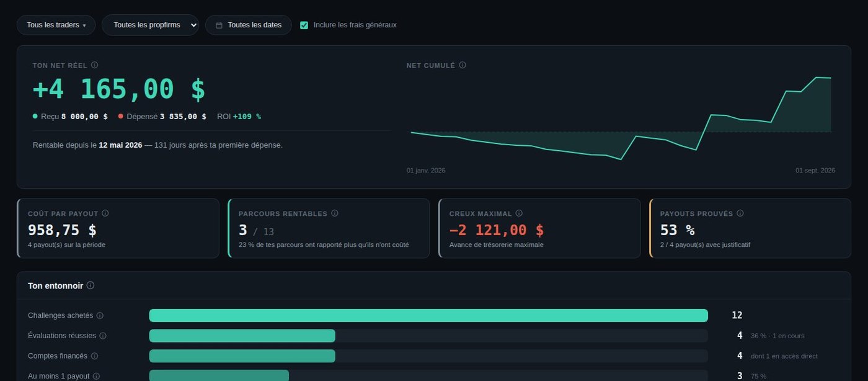
Task: Click the 3 / 13 parcours value
Action: [256, 231]
